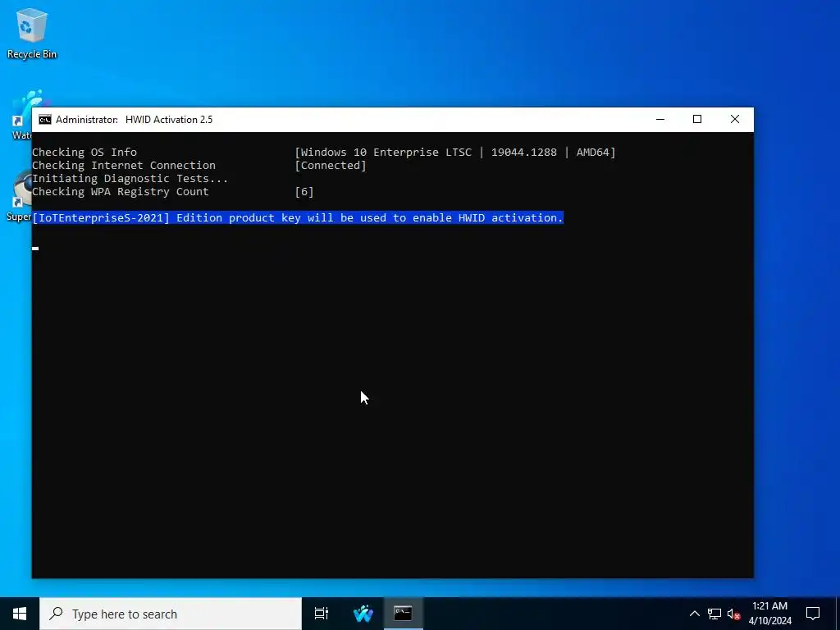Click the taskbar search box
Image resolution: width=840 pixels, height=630 pixels.
click(171, 614)
